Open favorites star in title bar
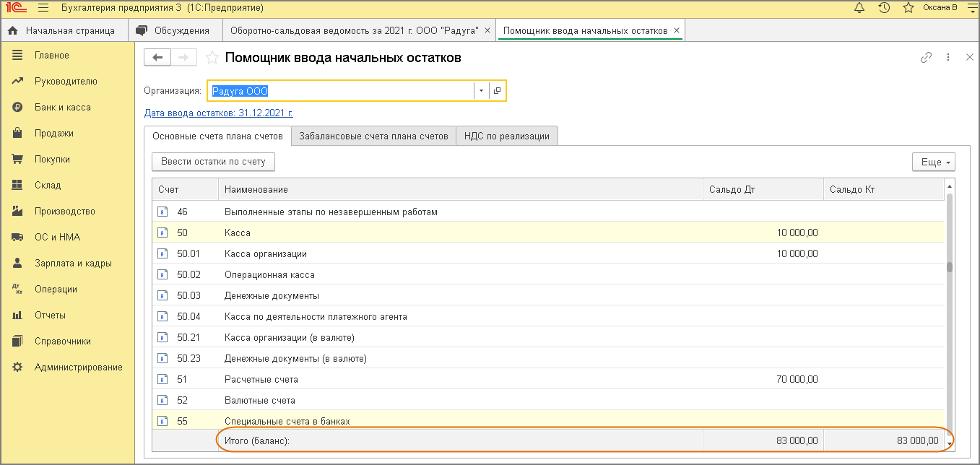 [909, 8]
